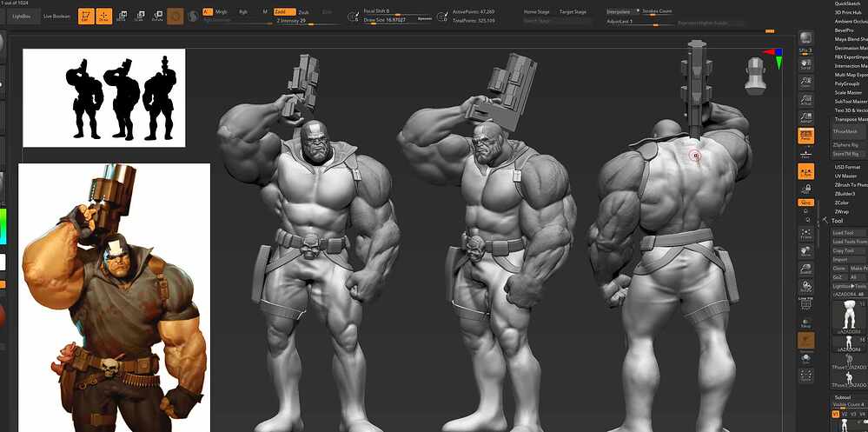
Task: Toggle the Xyz rotation mode button
Action: coord(806,203)
